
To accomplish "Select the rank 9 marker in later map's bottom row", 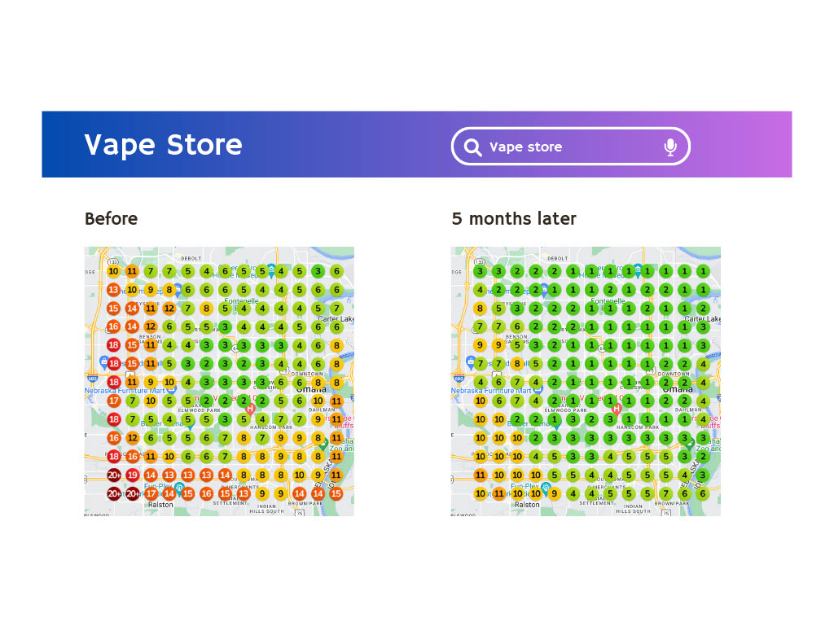I will 555,493.
